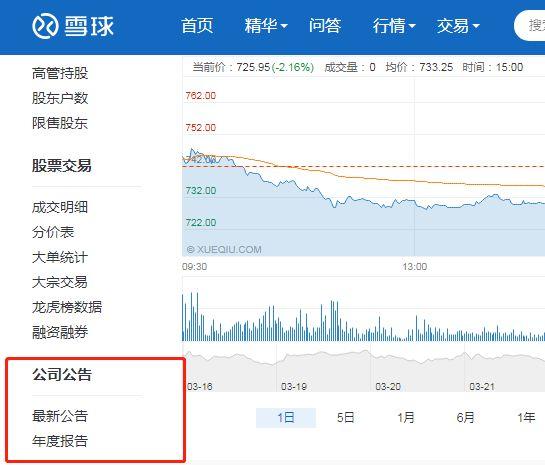This screenshot has height=465, width=545.
Task: Open the 融资融券 link
Action: coord(60,332)
